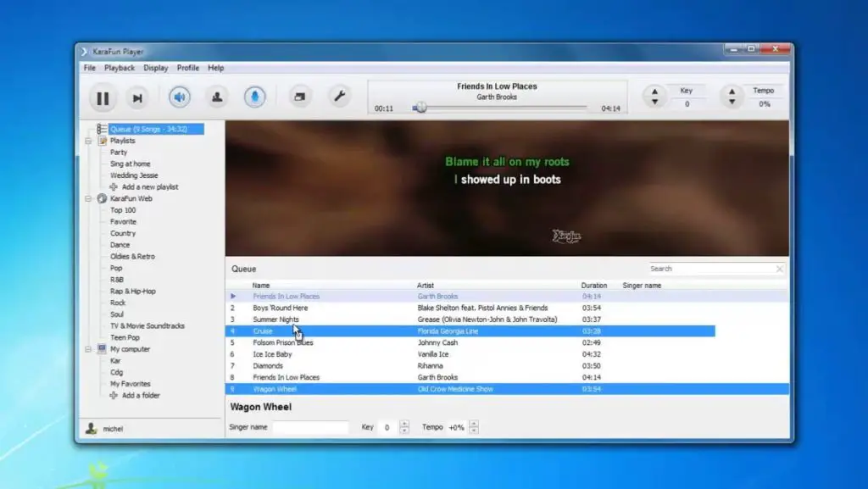
Task: Collapse the My computer tree node
Action: [88, 350]
